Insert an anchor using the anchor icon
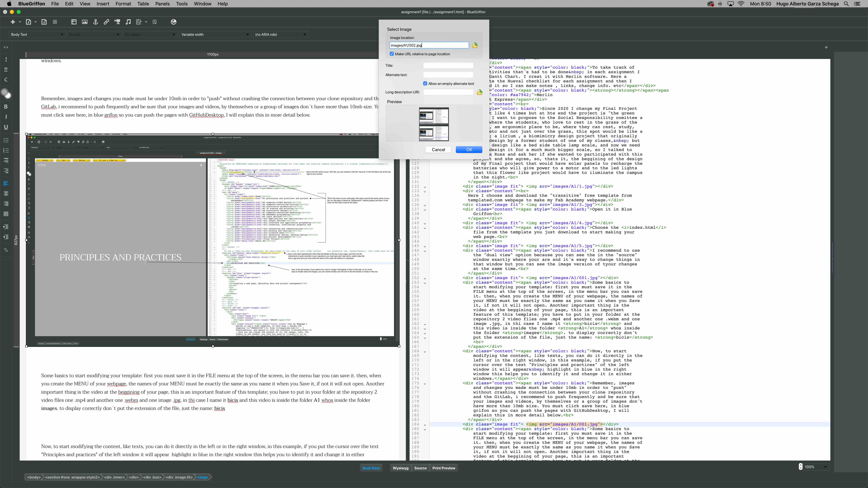868x488 pixels. (96, 22)
